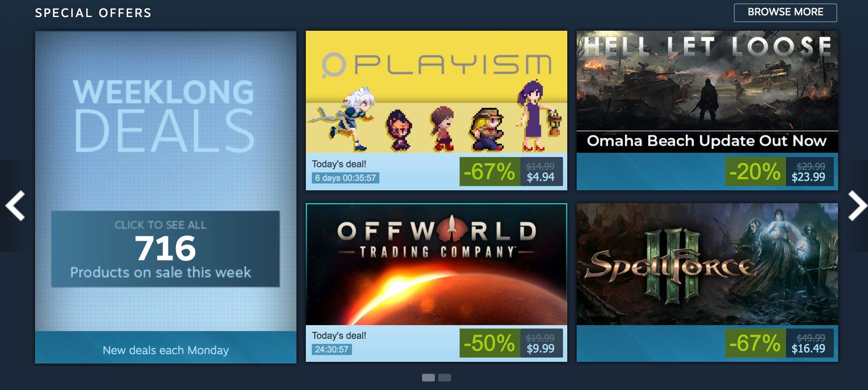The height and width of the screenshot is (390, 868).
Task: Open Hell Let Loose banner
Action: click(707, 92)
